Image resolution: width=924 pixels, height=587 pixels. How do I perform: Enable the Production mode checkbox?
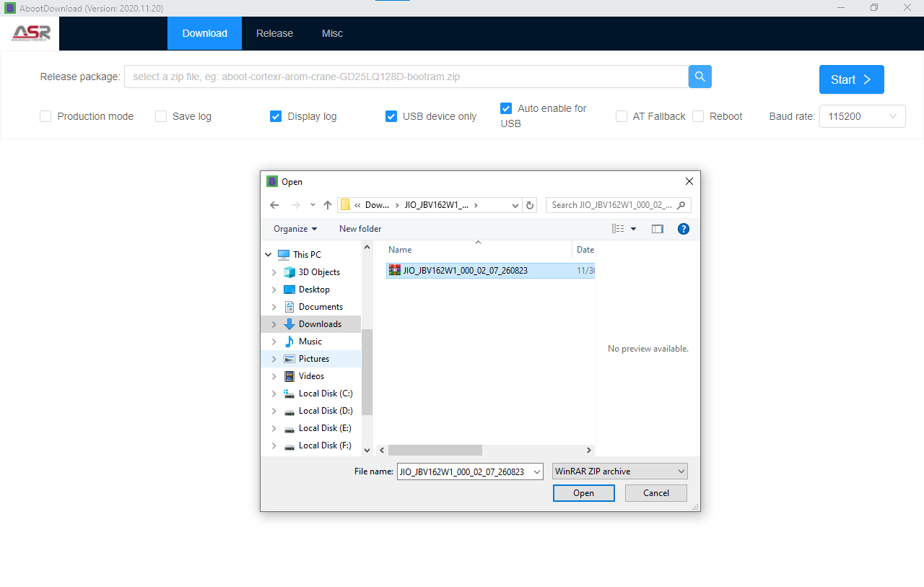[45, 116]
